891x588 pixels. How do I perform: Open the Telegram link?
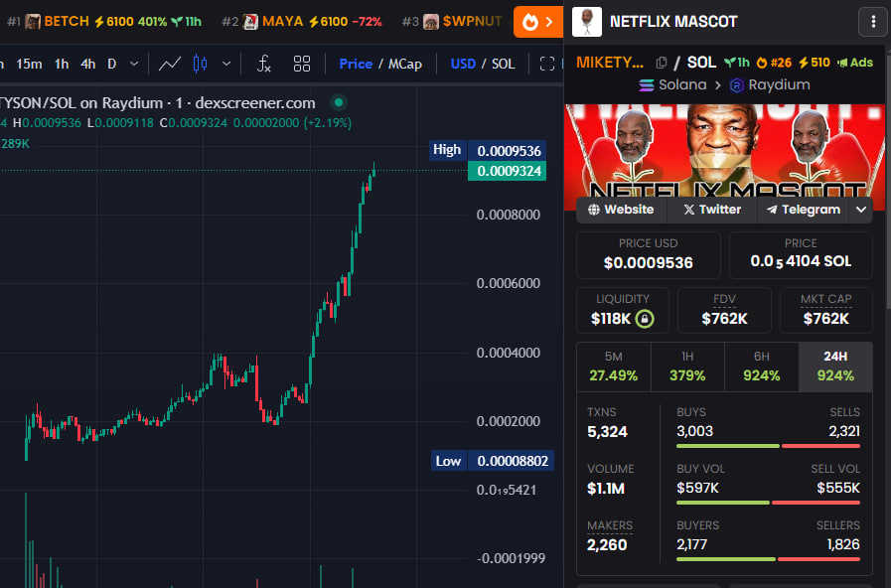point(803,210)
